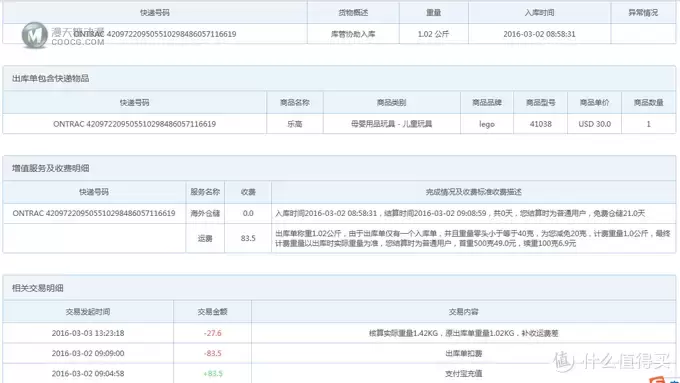Select the '乐高' product name cell

(x=294, y=124)
